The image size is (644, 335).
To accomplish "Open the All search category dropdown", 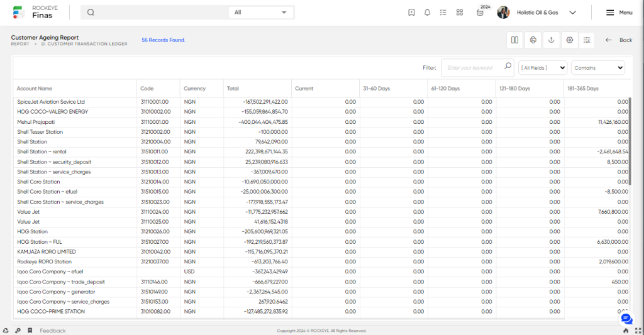I will 260,13.
